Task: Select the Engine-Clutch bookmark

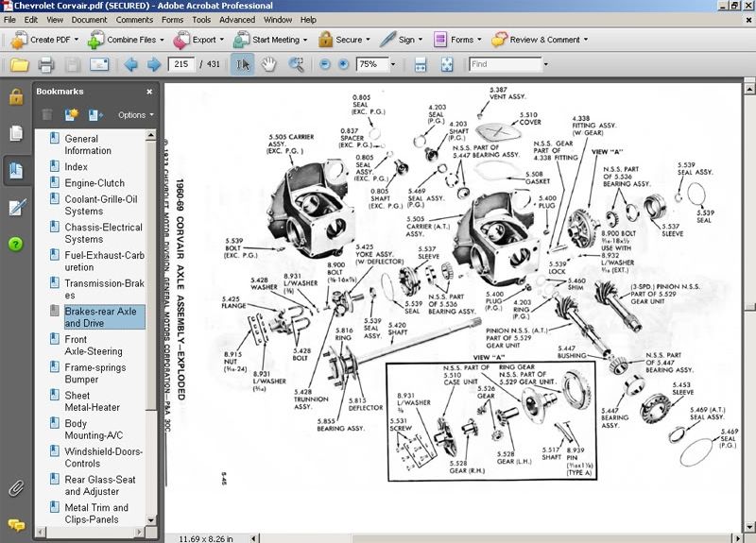Action: tap(94, 183)
